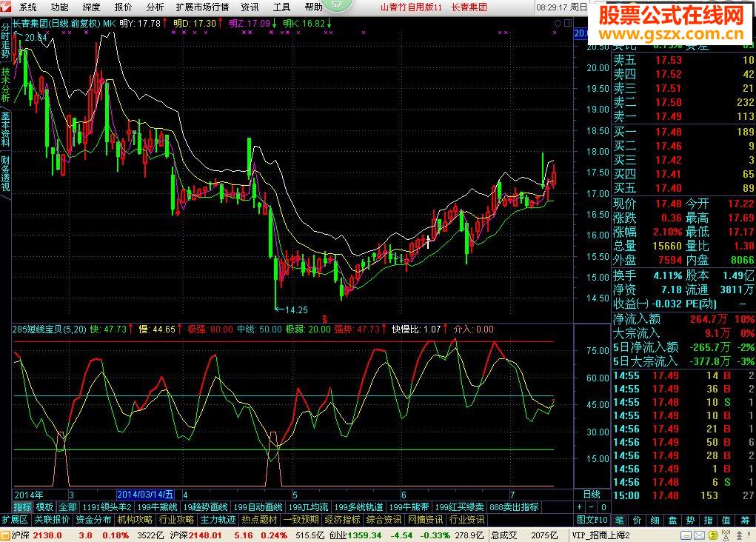Click the plus button beside the indicator tabs
The image size is (756, 542).
pos(580,507)
